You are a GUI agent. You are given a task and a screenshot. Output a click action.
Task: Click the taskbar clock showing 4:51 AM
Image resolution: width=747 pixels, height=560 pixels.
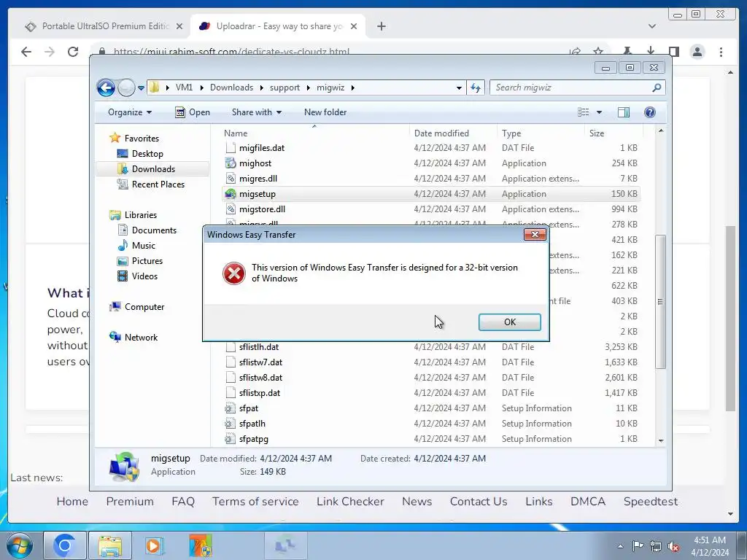click(709, 546)
